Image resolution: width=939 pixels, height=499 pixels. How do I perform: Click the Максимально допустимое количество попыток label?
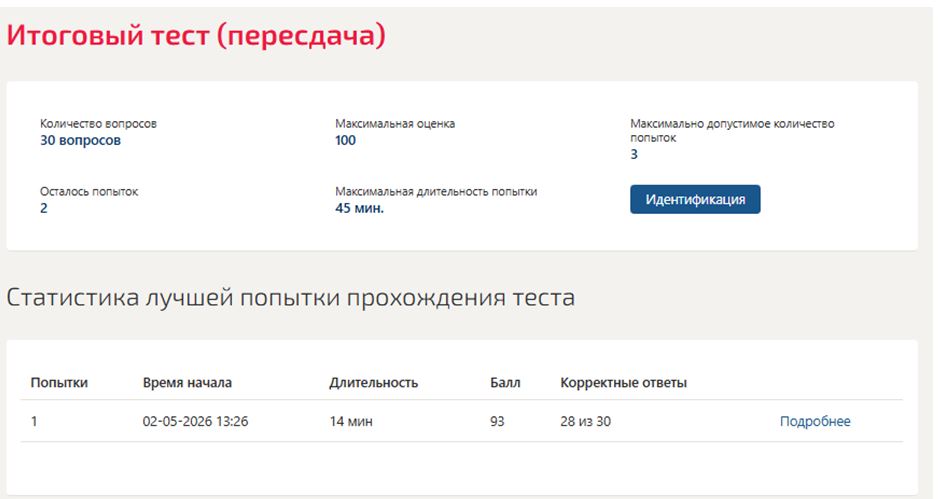tap(732, 131)
